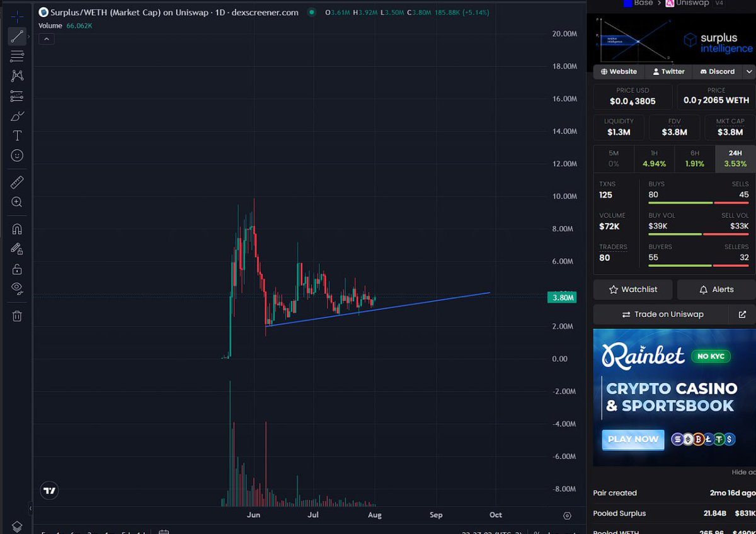Click the Buys/Sells ratio bar
Screen dimensions: 756x534
698,203
